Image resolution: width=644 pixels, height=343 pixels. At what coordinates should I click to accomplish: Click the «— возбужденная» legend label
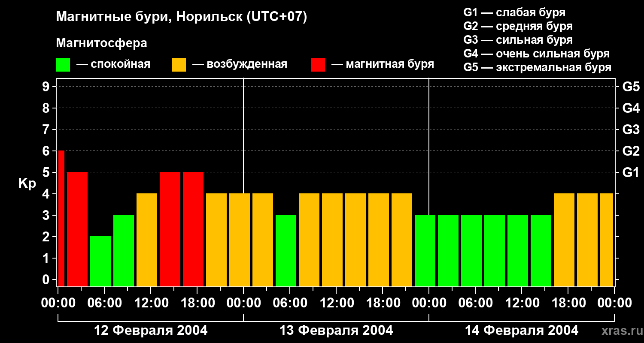point(240,64)
